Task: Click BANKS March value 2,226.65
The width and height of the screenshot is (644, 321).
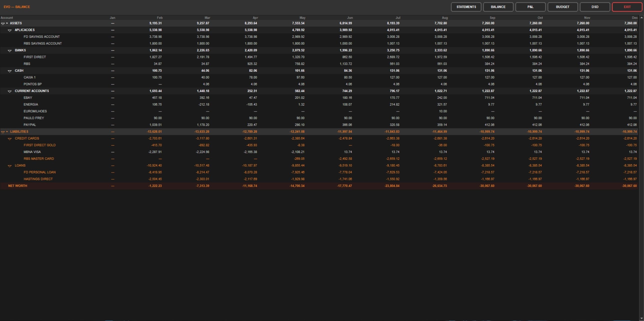Action: tap(203, 50)
